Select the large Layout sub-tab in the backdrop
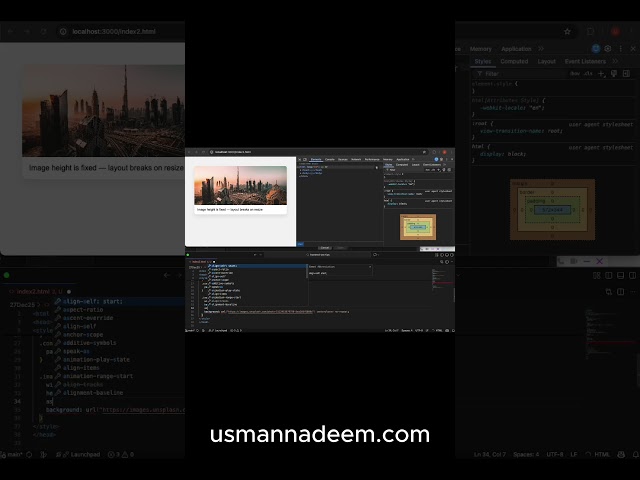 point(547,61)
